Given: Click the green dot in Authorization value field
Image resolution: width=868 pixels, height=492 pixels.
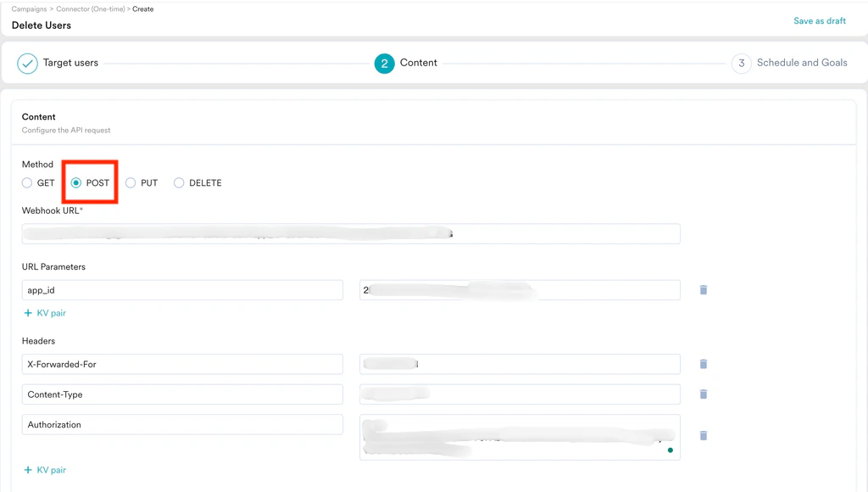Looking at the screenshot, I should (x=670, y=450).
